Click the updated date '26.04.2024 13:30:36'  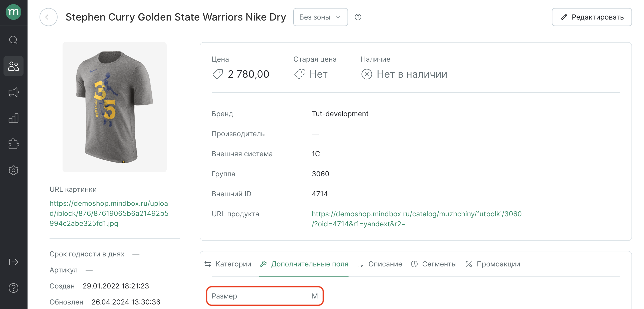[126, 302]
